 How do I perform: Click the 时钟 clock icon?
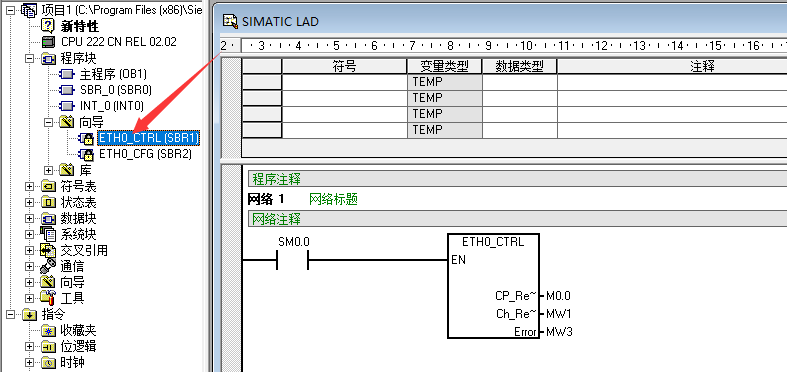[x=49, y=362]
